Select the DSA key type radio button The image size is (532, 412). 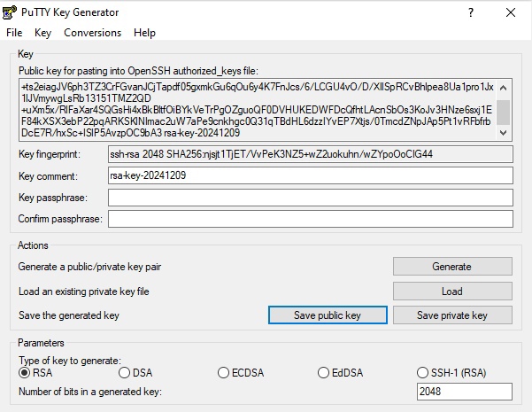pyautogui.click(x=125, y=373)
